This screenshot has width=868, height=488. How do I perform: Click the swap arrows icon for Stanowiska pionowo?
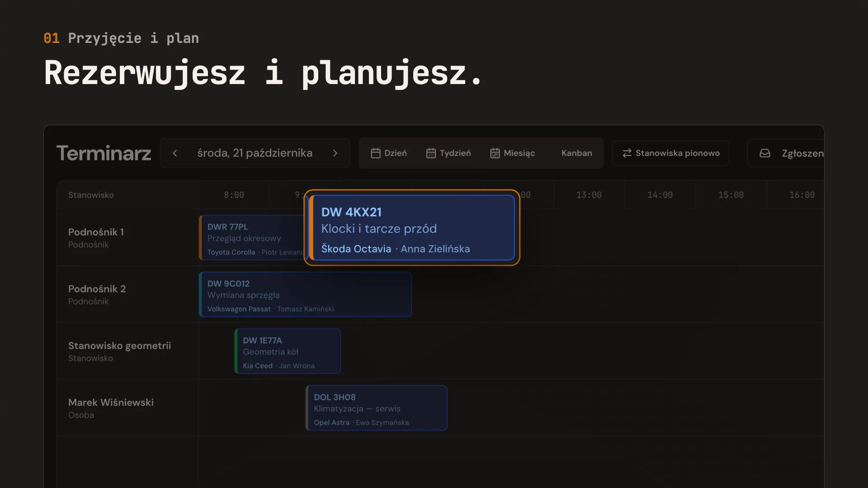click(x=627, y=153)
